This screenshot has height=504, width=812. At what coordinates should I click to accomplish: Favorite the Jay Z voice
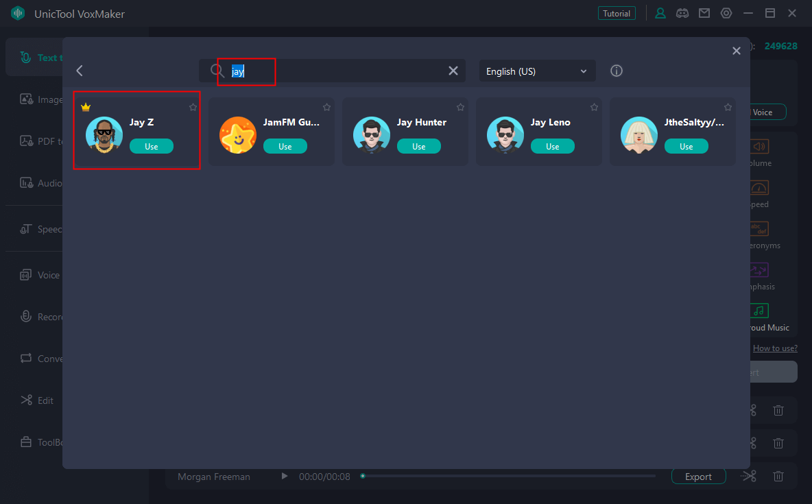[193, 107]
